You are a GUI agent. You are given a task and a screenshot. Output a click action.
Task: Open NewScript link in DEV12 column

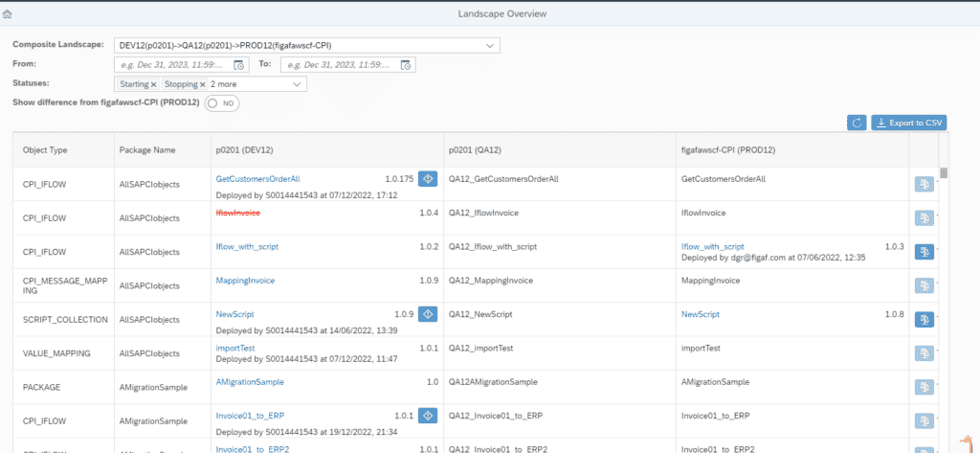[x=235, y=314]
